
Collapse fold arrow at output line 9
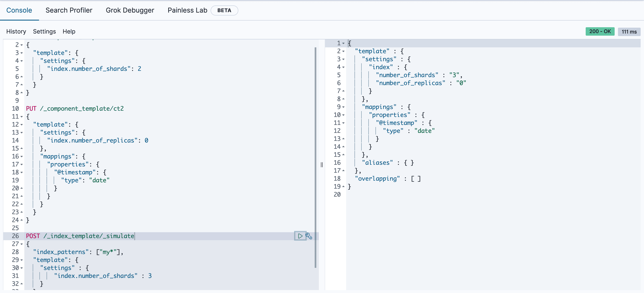[343, 107]
